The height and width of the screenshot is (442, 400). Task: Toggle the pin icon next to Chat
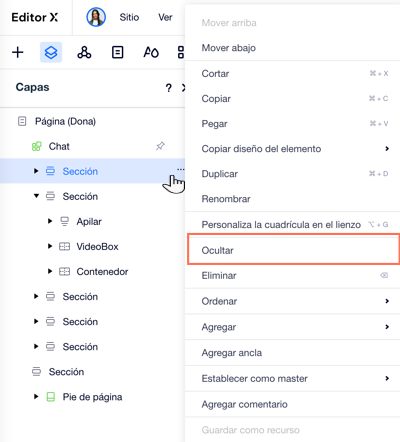(160, 146)
